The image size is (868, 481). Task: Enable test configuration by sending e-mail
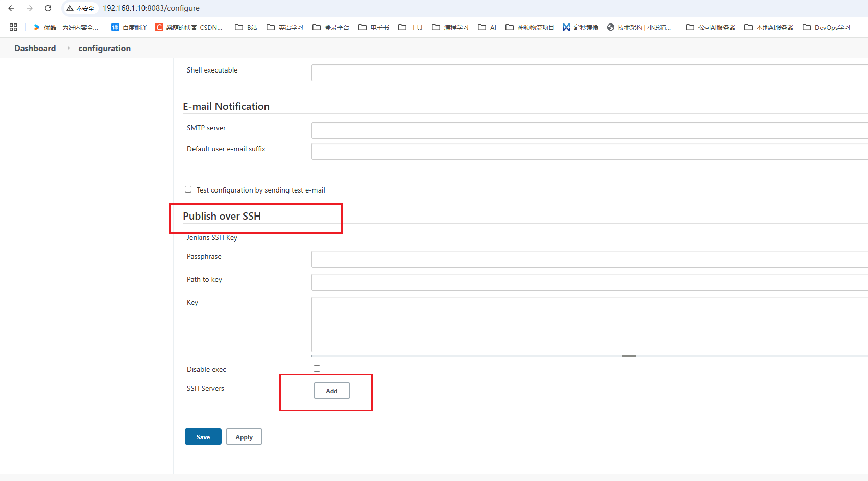tap(188, 189)
